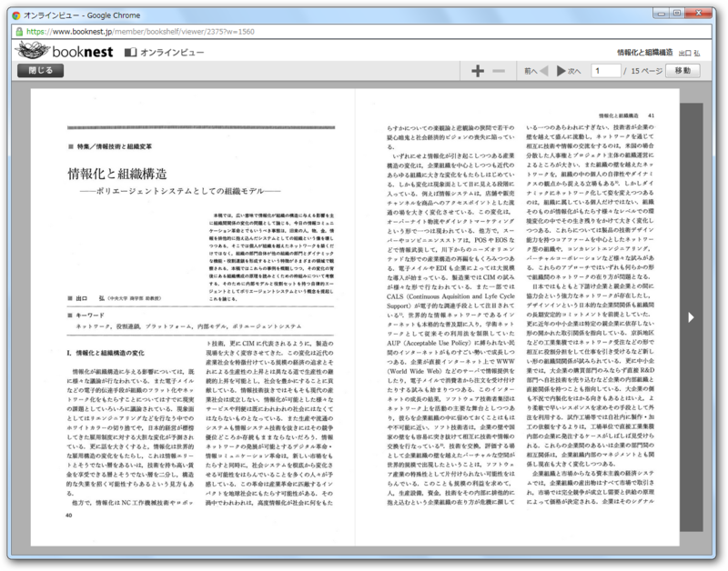This screenshot has width=728, height=571.
Task: Click the 15 ページ total pages label
Action: click(646, 71)
